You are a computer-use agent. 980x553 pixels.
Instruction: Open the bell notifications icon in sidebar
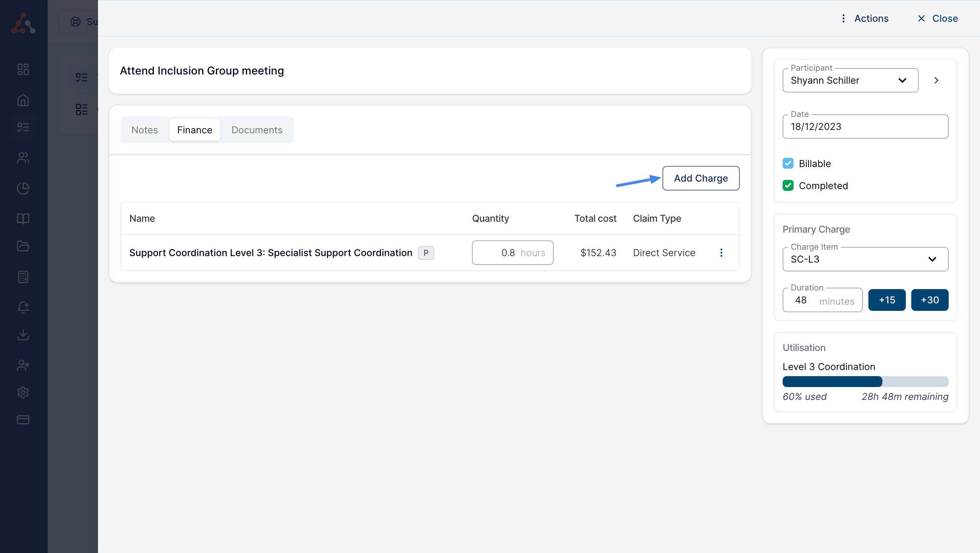(x=23, y=307)
